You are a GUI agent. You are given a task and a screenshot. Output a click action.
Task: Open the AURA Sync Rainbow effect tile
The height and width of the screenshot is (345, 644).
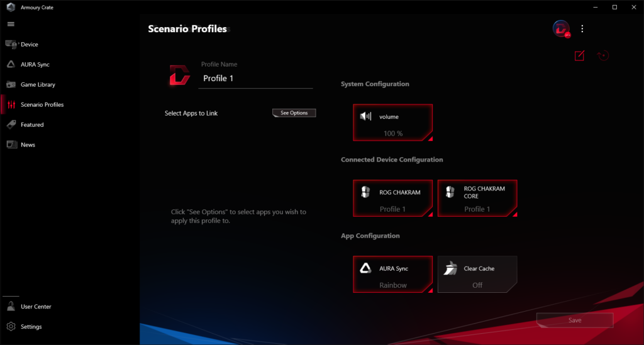coord(393,274)
